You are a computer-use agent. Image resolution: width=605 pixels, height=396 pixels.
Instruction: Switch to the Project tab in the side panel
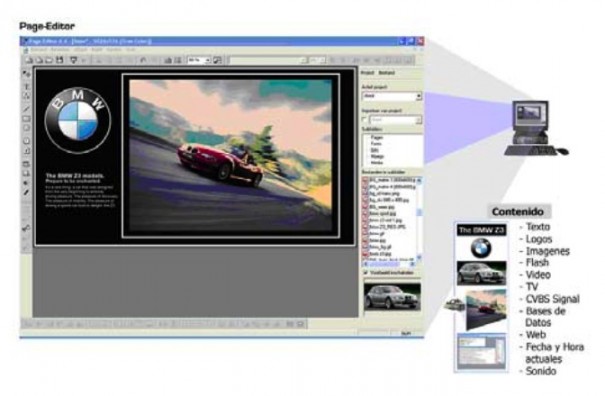pyautogui.click(x=367, y=73)
